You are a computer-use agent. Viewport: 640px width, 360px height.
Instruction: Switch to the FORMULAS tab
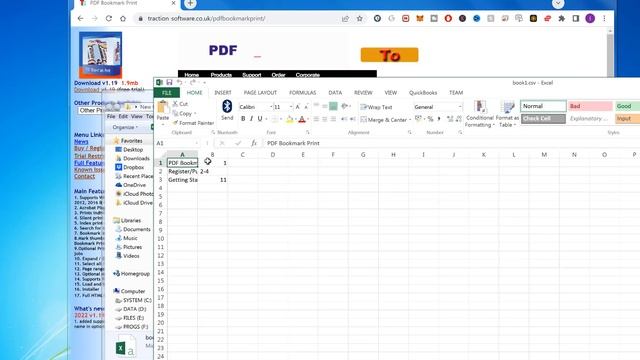pos(302,93)
